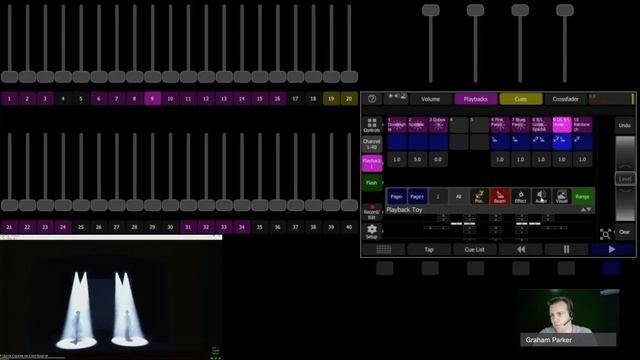Open the help question-mark icon
The height and width of the screenshot is (360, 640).
(x=372, y=99)
